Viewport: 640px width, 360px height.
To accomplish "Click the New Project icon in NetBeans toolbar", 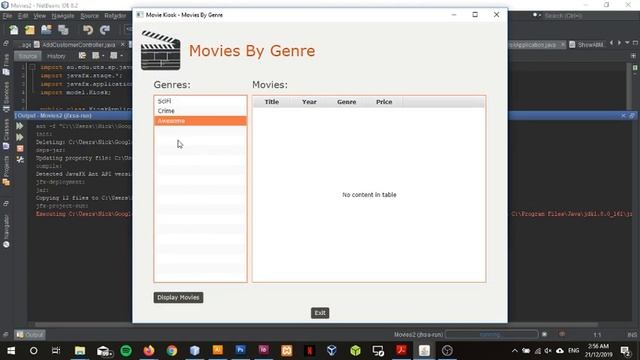I will 30,30.
